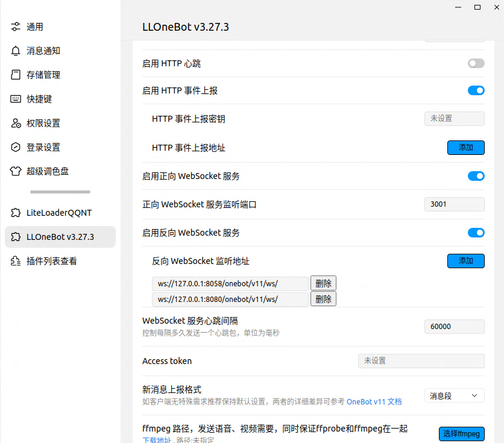Click the 选择ffmpeg button
Viewport: 504px width, 443px height.
pyautogui.click(x=461, y=434)
